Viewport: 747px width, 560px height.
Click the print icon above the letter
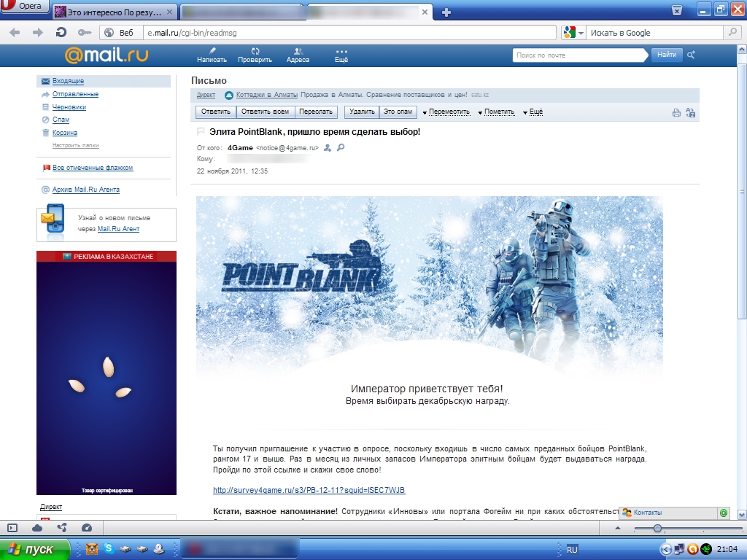point(676,112)
